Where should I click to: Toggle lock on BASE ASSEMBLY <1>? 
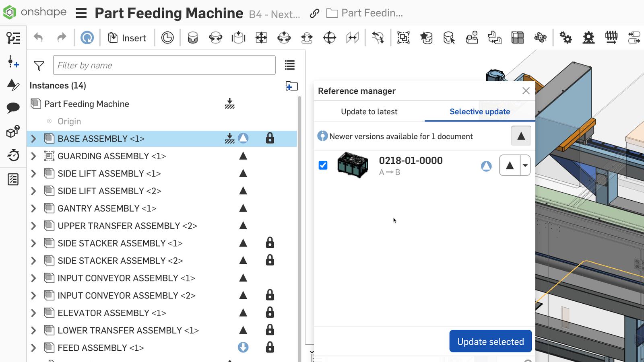(x=270, y=138)
